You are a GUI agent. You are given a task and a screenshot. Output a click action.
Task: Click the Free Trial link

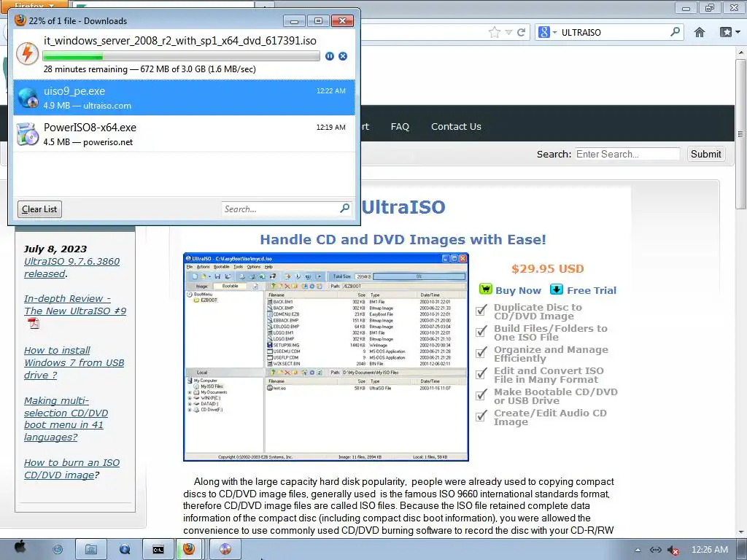tap(591, 290)
